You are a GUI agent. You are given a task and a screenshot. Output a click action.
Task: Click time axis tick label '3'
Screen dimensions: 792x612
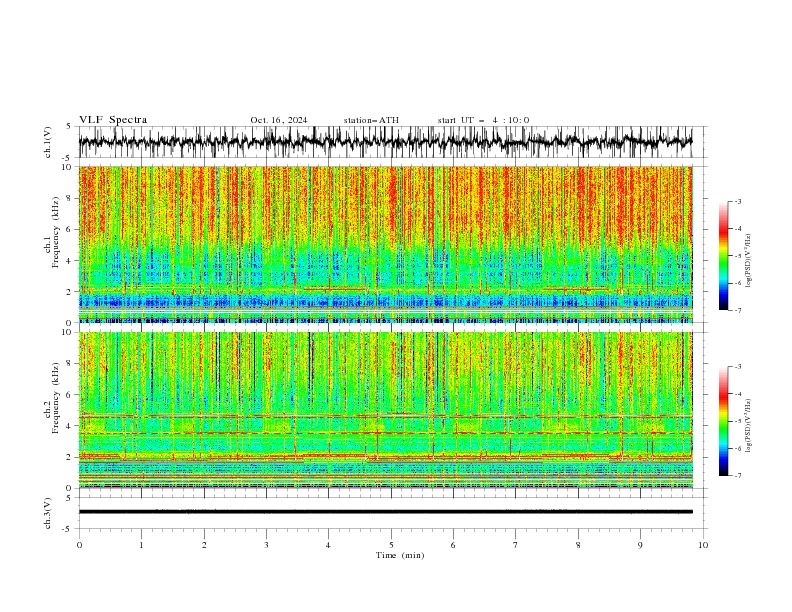click(266, 545)
